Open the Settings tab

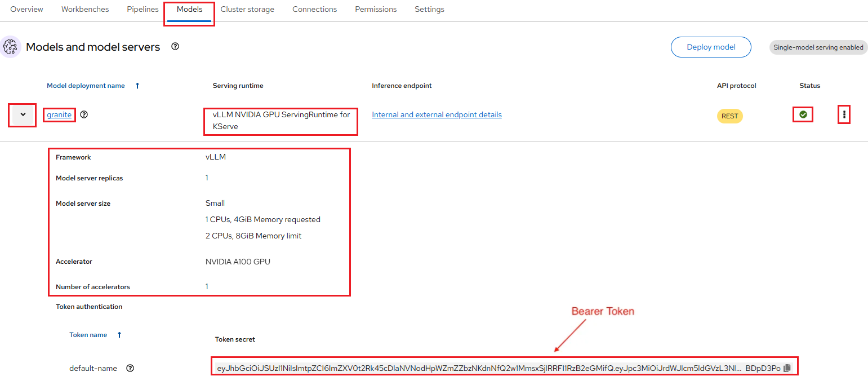click(429, 10)
